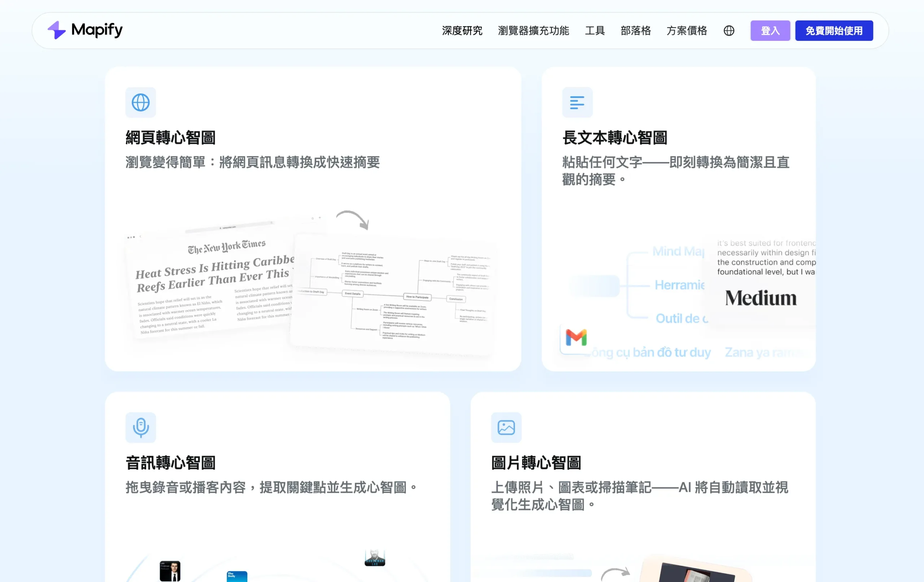Click the Gmail icon in the long-text card
Screen dimensions: 924x582
coord(576,338)
